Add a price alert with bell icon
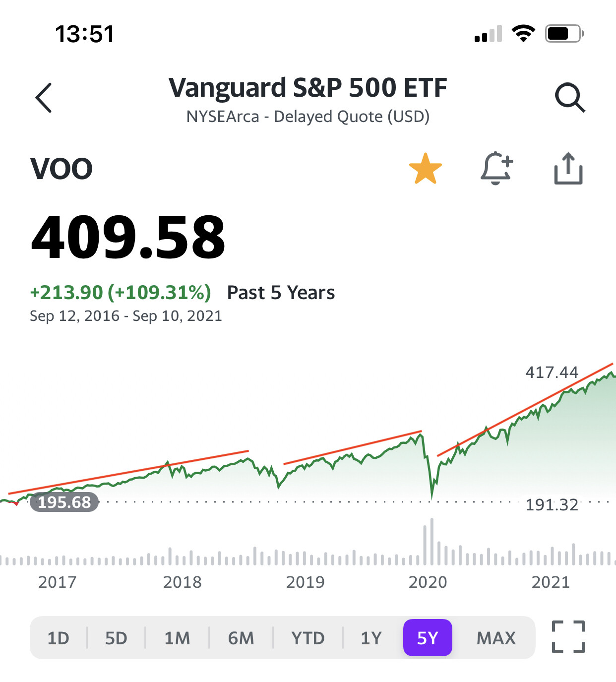The height and width of the screenshot is (682, 616). [x=496, y=169]
